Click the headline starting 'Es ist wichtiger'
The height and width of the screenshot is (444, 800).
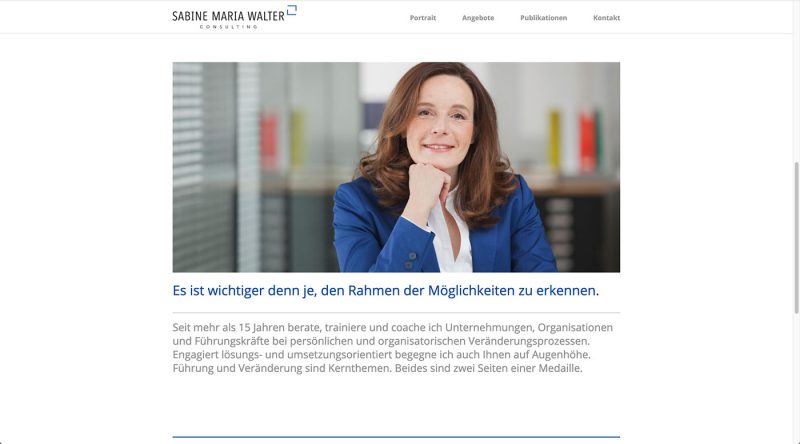[386, 290]
